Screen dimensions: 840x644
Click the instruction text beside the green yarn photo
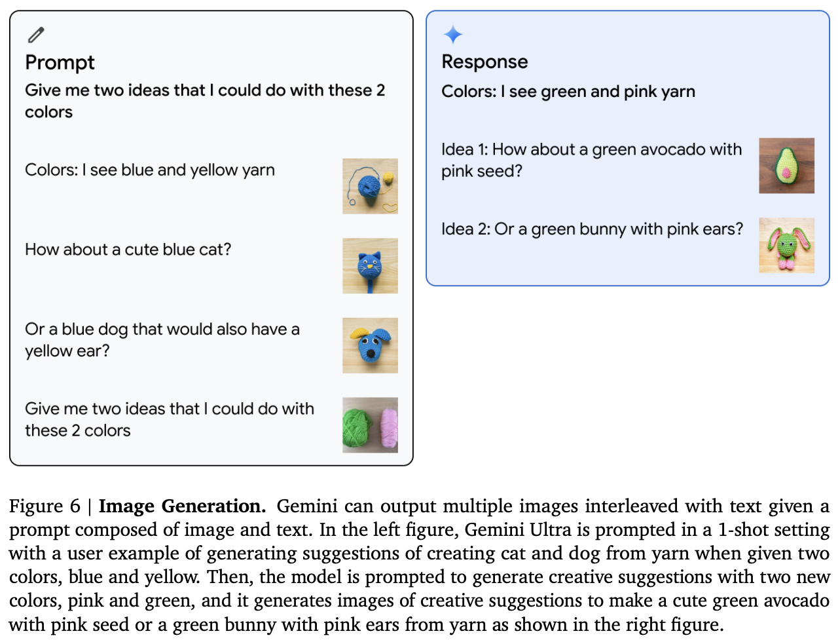(169, 419)
